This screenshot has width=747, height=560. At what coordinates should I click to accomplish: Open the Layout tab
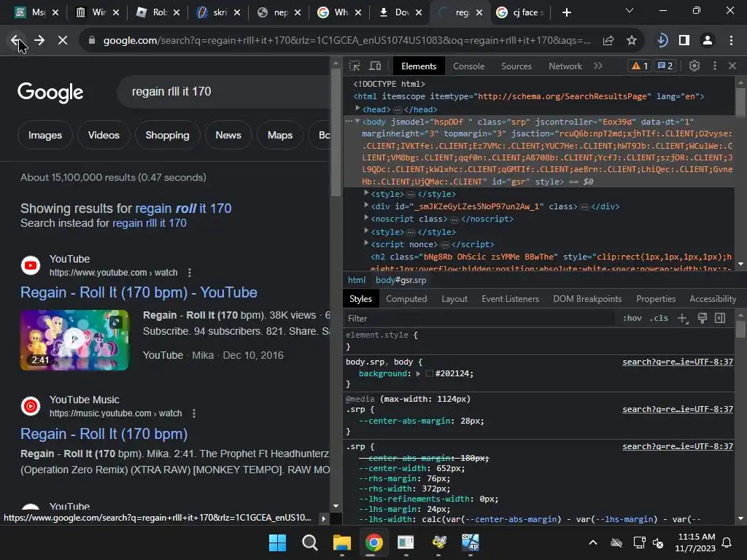(x=454, y=298)
